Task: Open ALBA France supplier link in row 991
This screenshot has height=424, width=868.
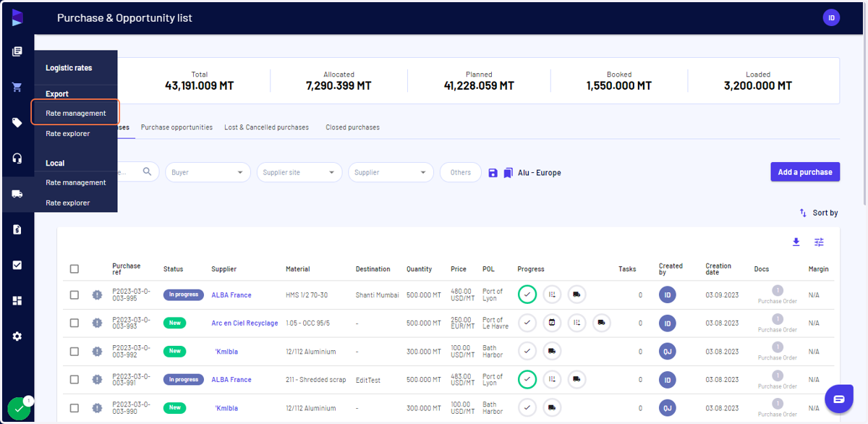Action: click(231, 380)
